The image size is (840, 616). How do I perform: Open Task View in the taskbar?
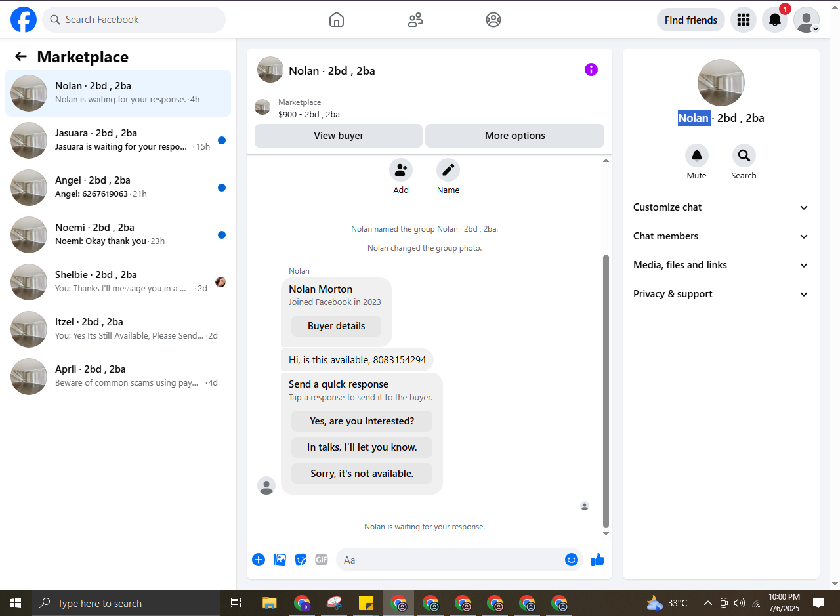point(236,603)
